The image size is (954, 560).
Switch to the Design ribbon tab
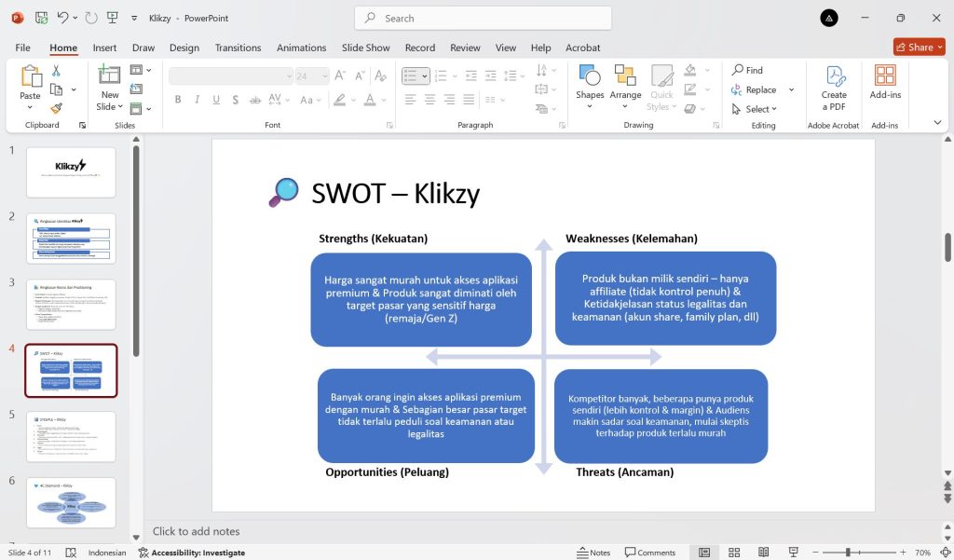(184, 48)
